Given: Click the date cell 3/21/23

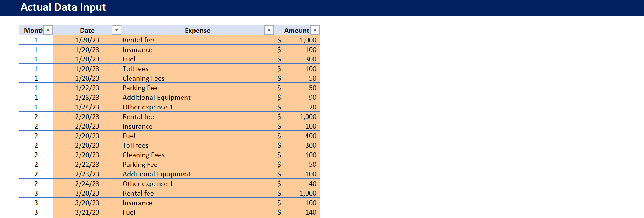Looking at the screenshot, I should [x=87, y=212].
